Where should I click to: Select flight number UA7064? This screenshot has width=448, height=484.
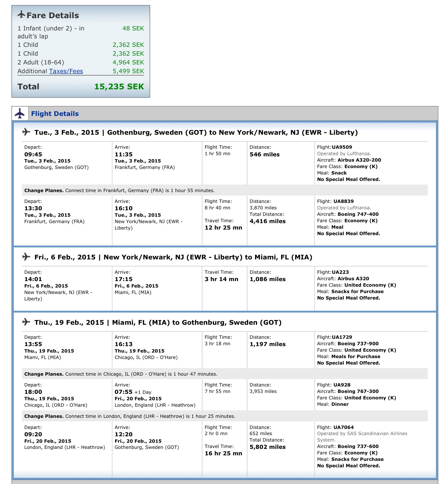click(x=343, y=427)
